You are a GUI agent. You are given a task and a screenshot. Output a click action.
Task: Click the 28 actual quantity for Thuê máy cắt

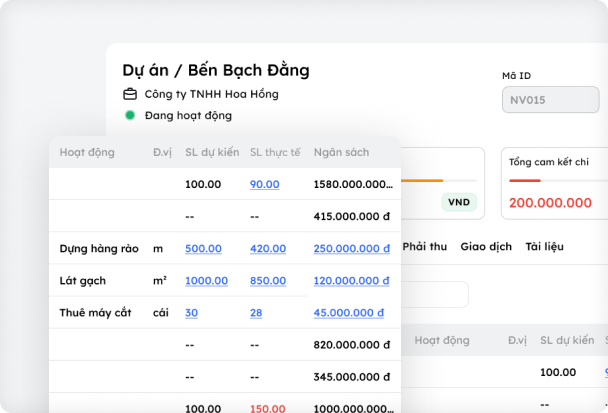(x=256, y=313)
